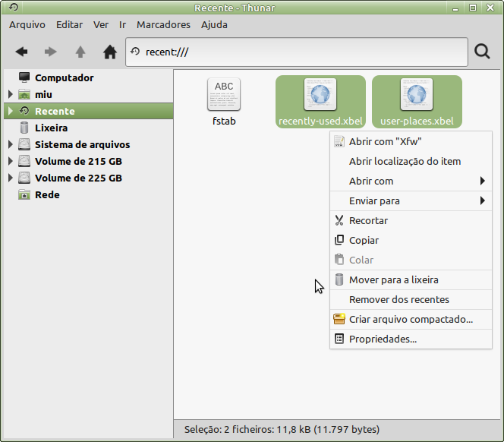
Task: Expand the Volume de 215 GB node
Action: click(11, 161)
